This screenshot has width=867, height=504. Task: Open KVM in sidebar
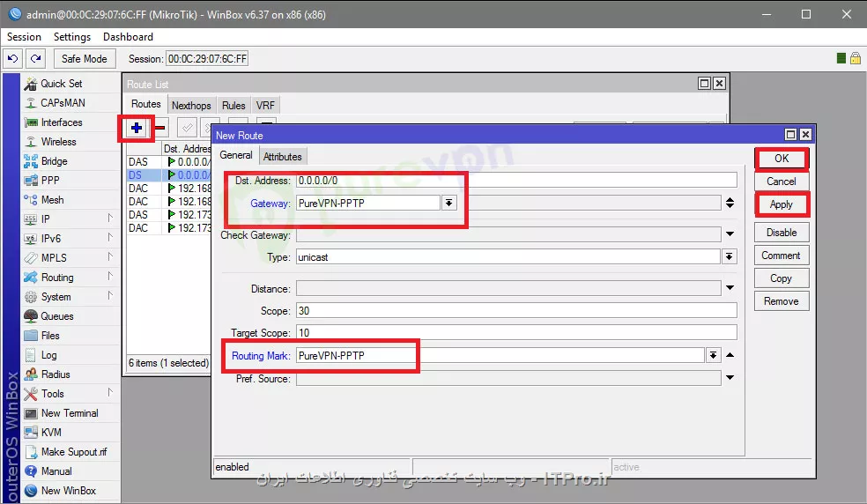(x=51, y=432)
